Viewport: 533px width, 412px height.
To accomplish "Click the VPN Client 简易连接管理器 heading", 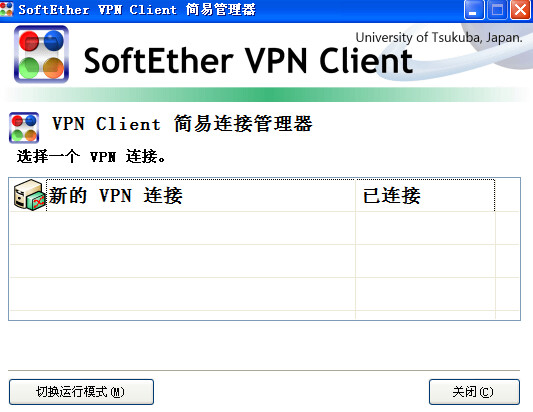I will 182,123.
